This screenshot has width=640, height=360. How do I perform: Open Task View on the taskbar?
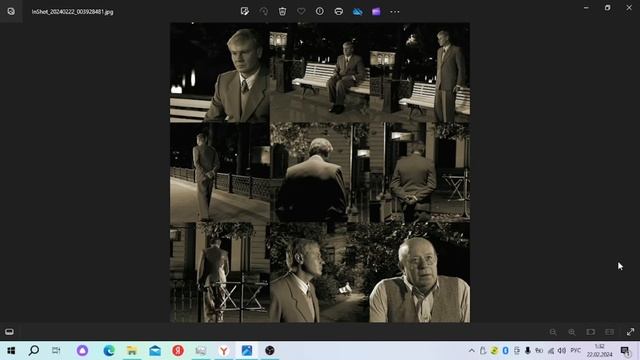click(56, 350)
